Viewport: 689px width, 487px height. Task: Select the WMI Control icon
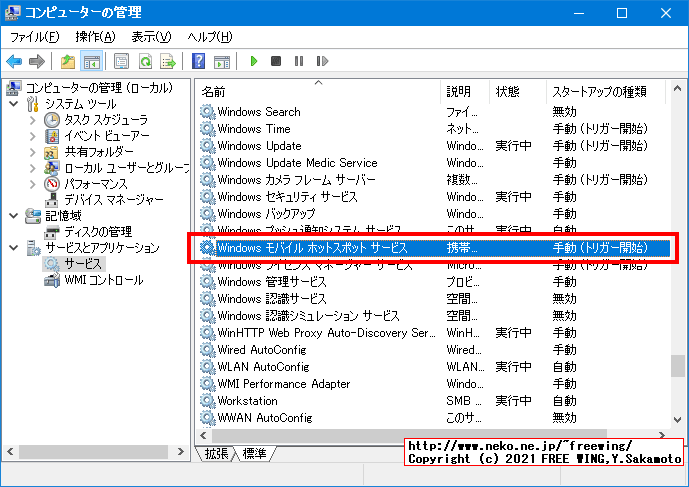[52, 280]
